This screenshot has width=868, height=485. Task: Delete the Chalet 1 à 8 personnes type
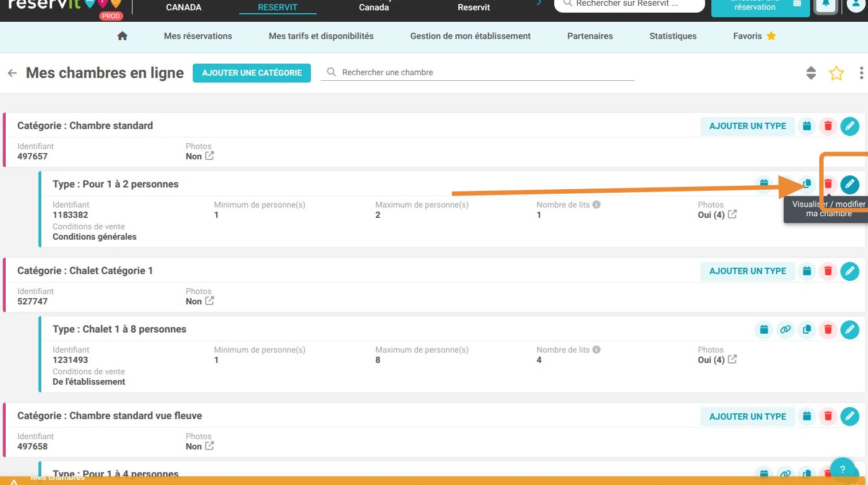click(828, 330)
